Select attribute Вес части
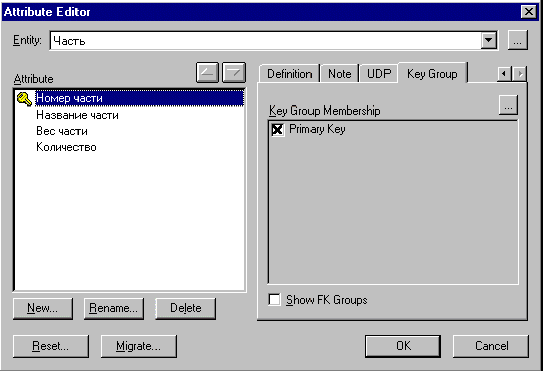Screen dimensions: 543x371 (x=62, y=131)
